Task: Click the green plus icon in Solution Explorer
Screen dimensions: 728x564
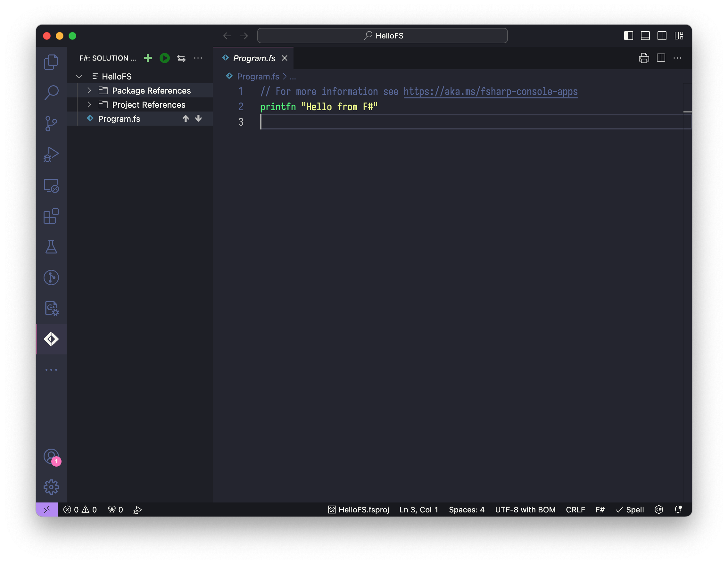Action: pyautogui.click(x=148, y=58)
